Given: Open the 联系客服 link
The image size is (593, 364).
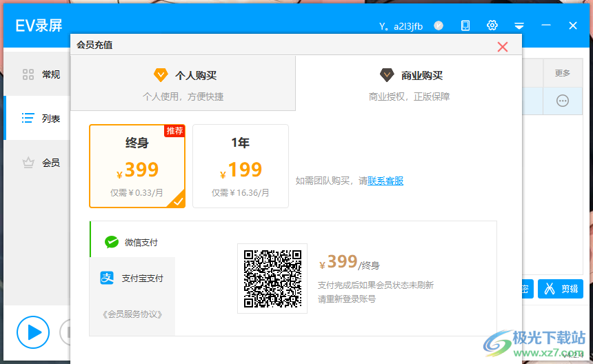Looking at the screenshot, I should (x=385, y=181).
